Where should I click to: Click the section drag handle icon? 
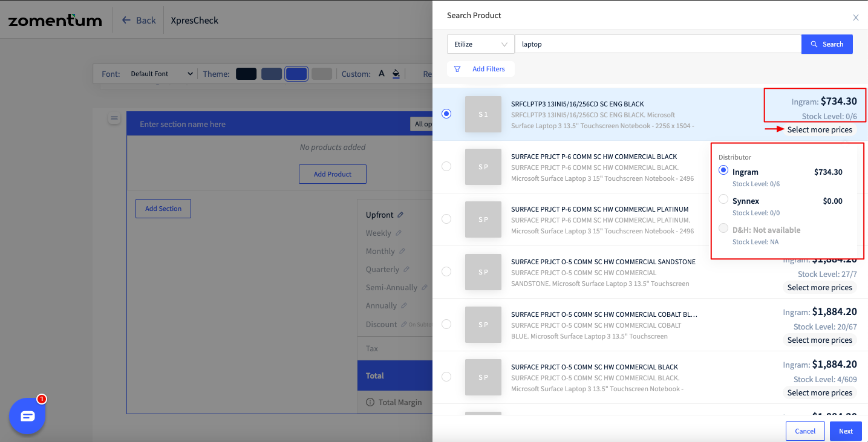[x=114, y=119]
